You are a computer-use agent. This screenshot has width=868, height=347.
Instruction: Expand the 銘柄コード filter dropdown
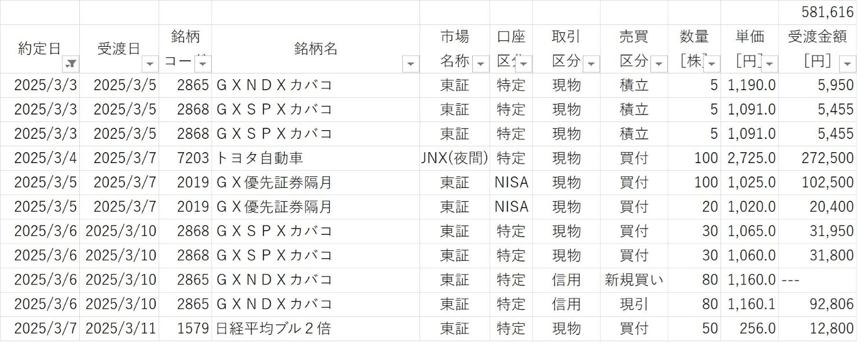(x=204, y=64)
